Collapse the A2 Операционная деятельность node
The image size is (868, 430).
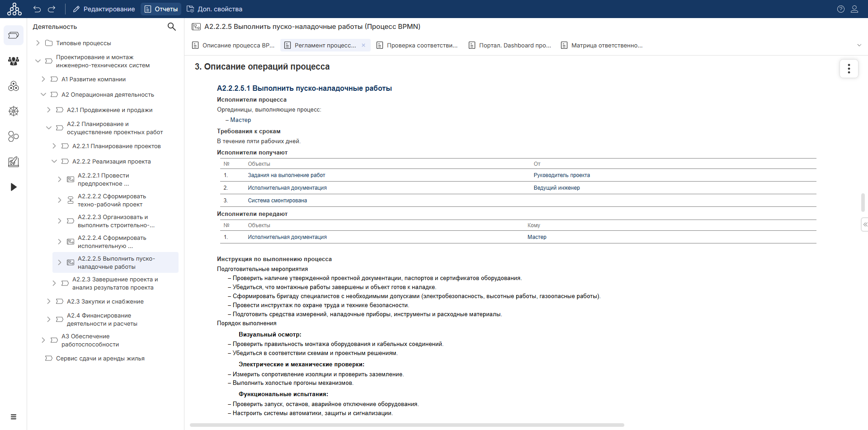[x=43, y=94]
